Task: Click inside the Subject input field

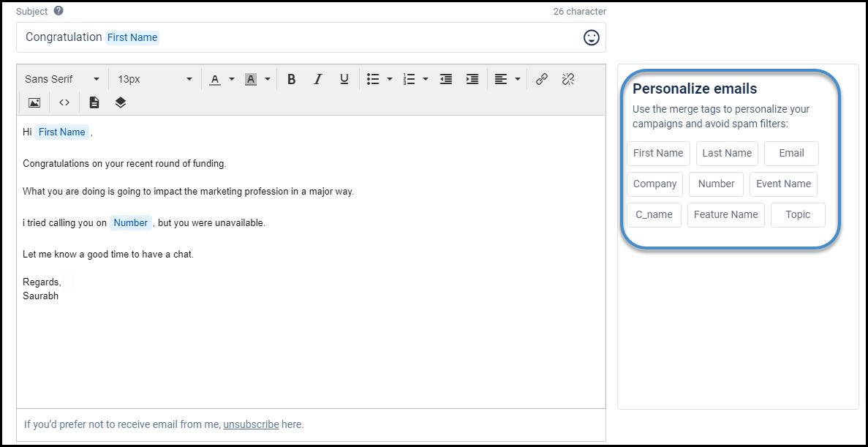Action: click(293, 37)
